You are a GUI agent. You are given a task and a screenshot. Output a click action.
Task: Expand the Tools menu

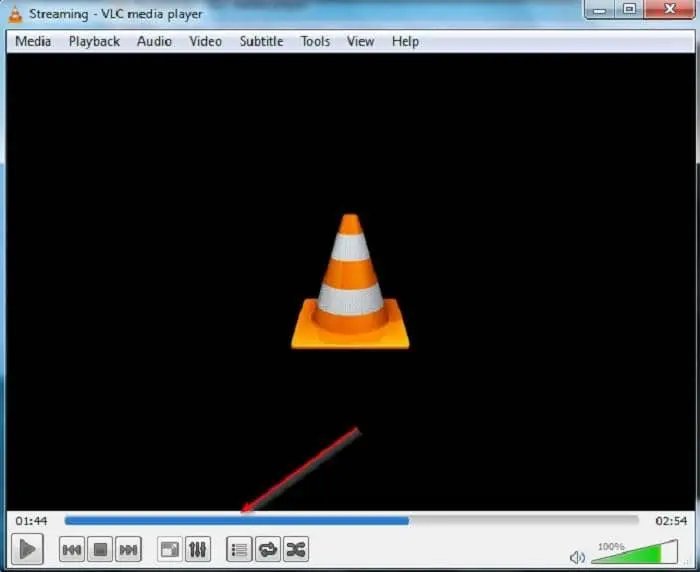click(x=315, y=41)
